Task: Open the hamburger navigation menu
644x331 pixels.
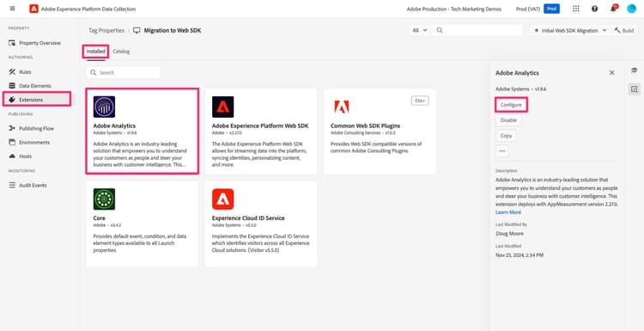Action: [12, 9]
